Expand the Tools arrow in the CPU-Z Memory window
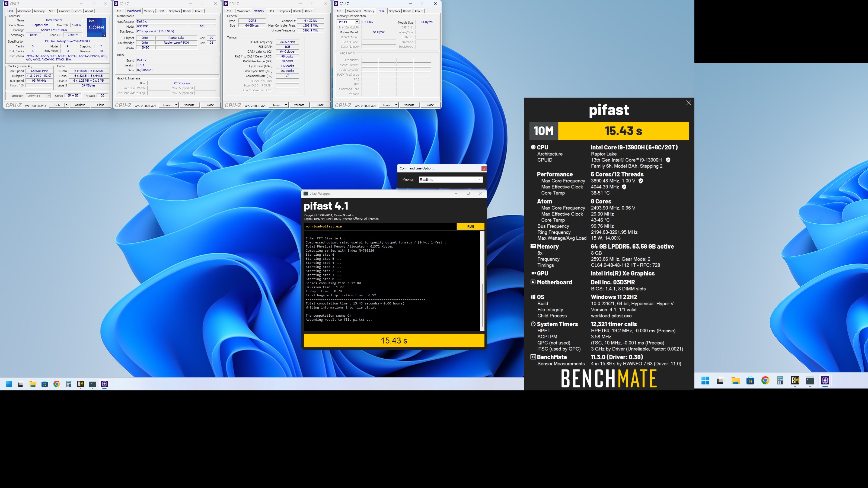The height and width of the screenshot is (488, 868). coord(286,105)
